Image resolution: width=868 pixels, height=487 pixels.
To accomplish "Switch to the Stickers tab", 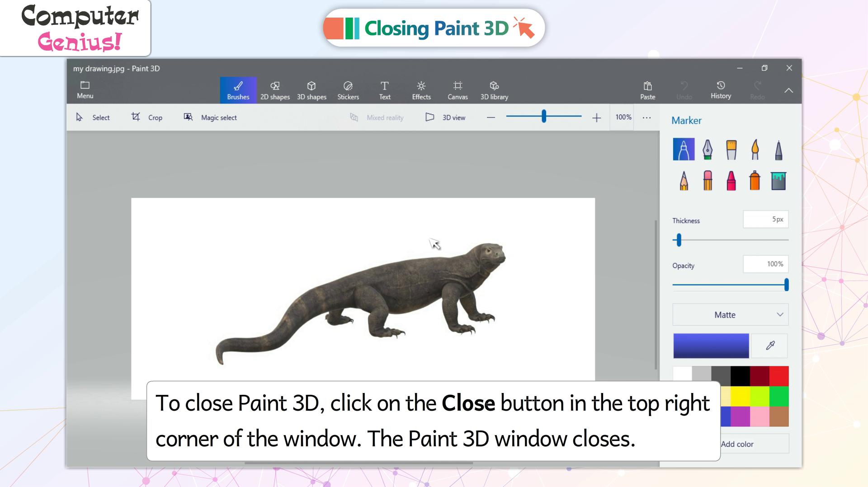I will pyautogui.click(x=348, y=90).
